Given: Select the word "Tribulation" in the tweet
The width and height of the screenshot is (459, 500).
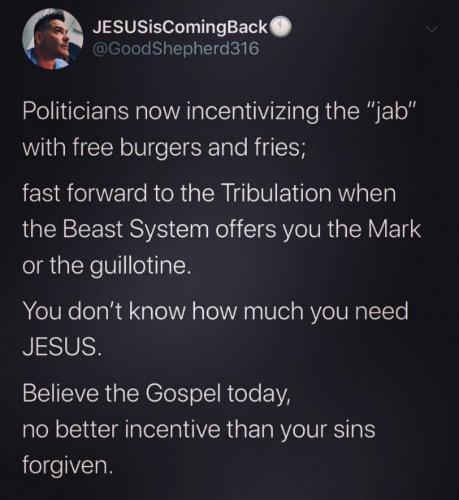Looking at the screenshot, I should pyautogui.click(x=276, y=193).
